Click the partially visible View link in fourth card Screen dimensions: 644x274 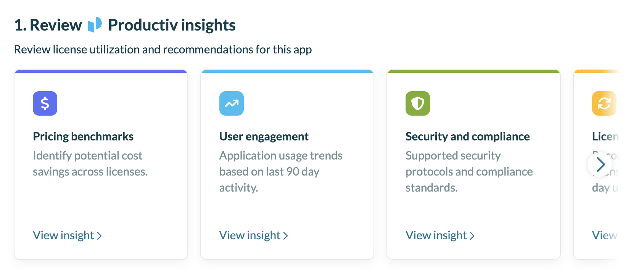[604, 235]
